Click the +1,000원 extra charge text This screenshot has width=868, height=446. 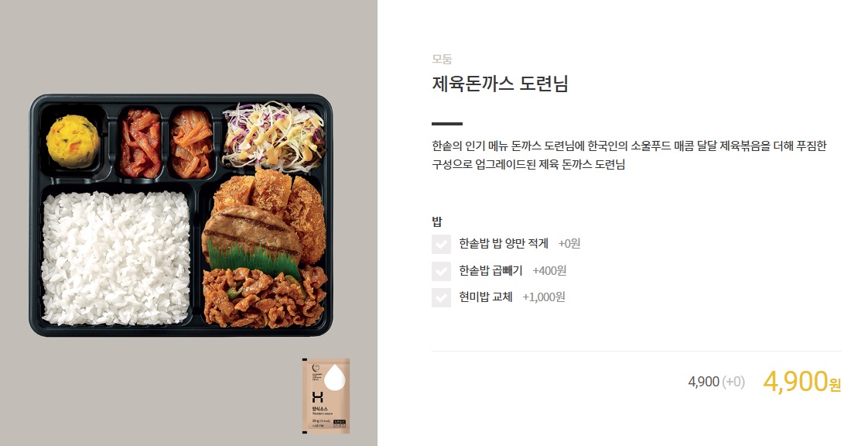(x=544, y=297)
